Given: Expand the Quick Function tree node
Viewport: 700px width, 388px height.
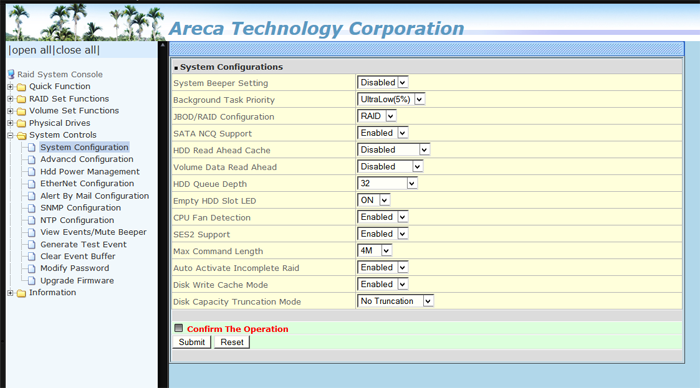Looking at the screenshot, I should [x=10, y=87].
